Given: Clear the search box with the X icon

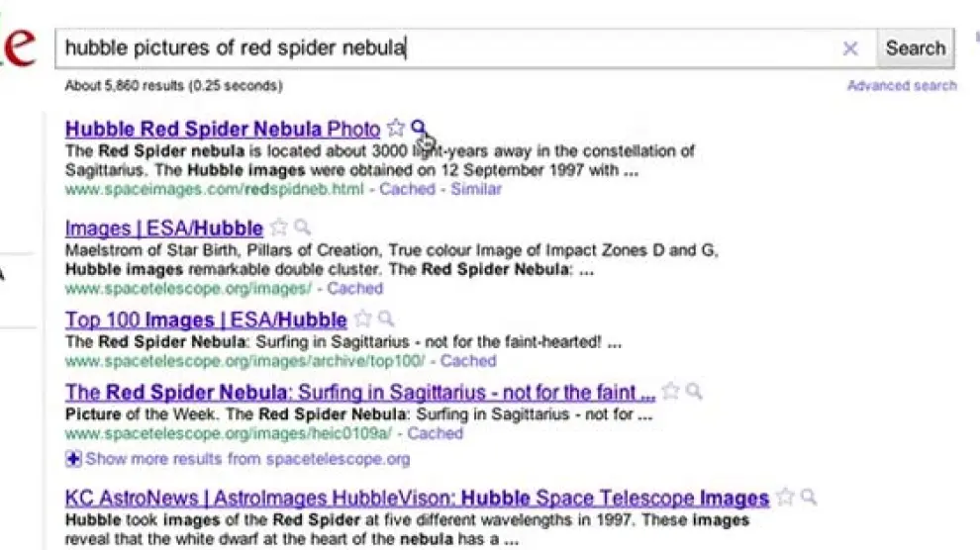Looking at the screenshot, I should coord(850,48).
